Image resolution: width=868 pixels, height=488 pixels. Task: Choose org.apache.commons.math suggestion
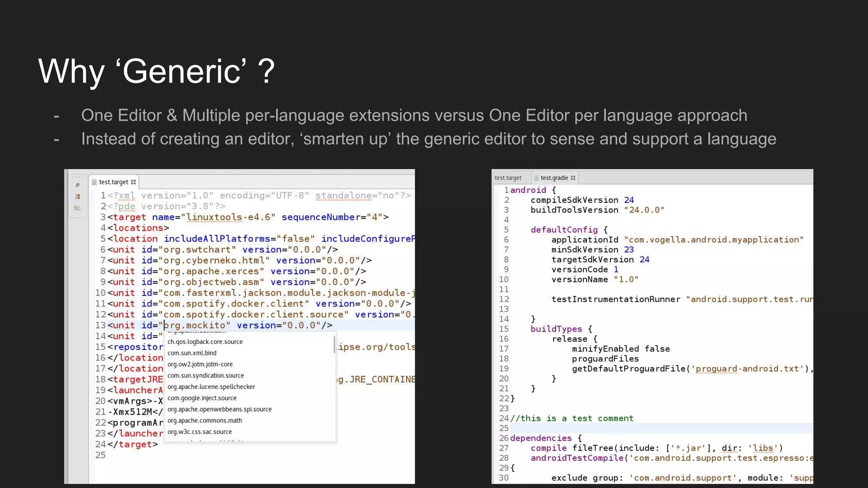click(x=205, y=421)
